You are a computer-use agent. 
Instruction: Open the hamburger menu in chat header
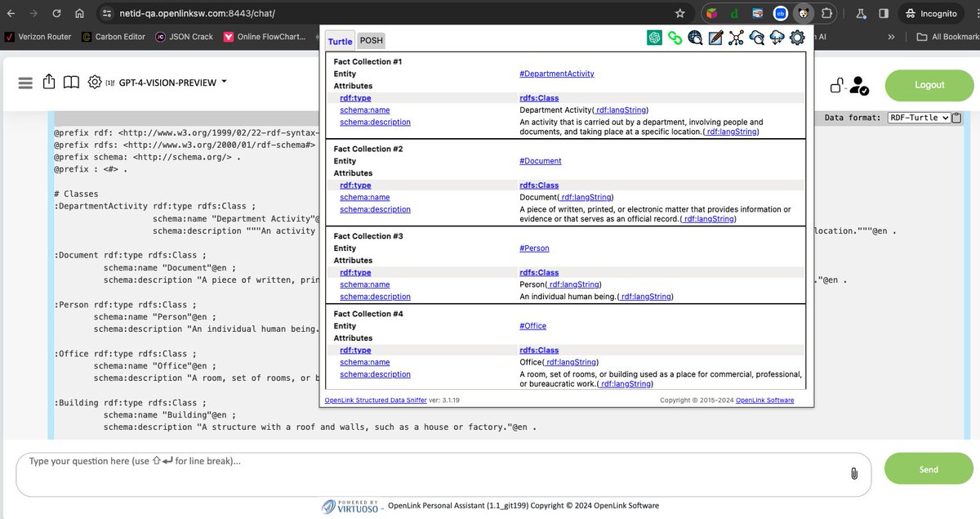pyautogui.click(x=25, y=83)
